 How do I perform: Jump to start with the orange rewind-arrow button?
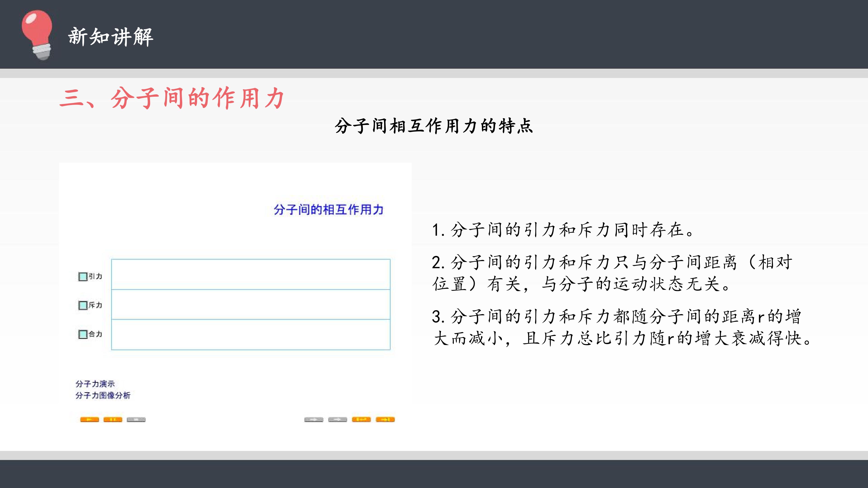[361, 419]
